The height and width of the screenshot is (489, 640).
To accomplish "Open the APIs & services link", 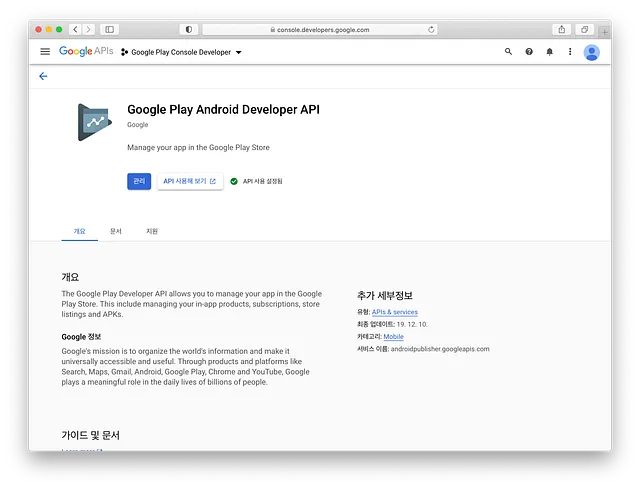I will pos(395,312).
